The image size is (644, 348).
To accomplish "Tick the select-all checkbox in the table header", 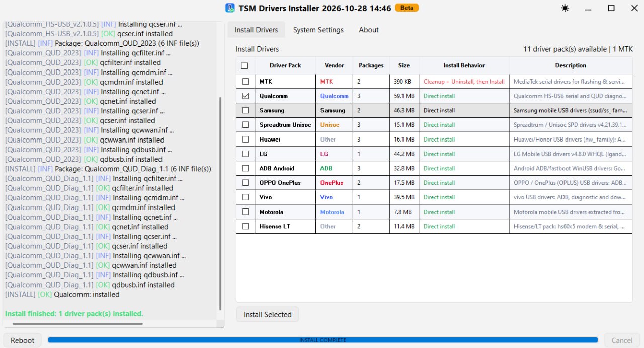I will (245, 65).
